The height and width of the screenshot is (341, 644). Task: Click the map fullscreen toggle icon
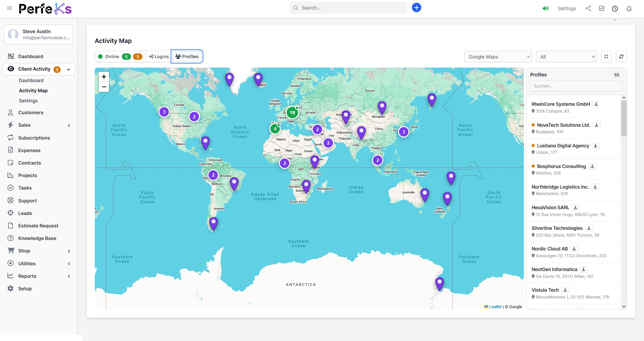[606, 56]
